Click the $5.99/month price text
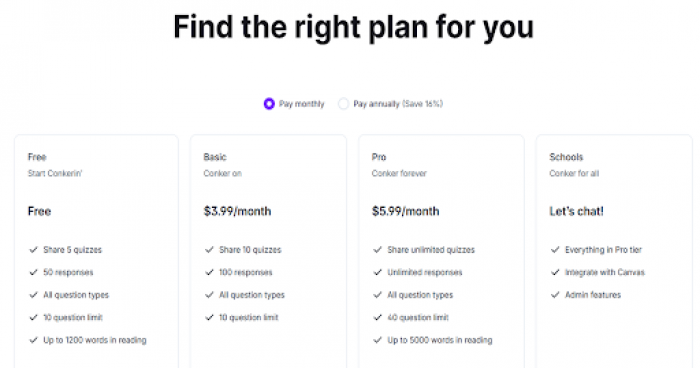700x368 pixels. [405, 211]
